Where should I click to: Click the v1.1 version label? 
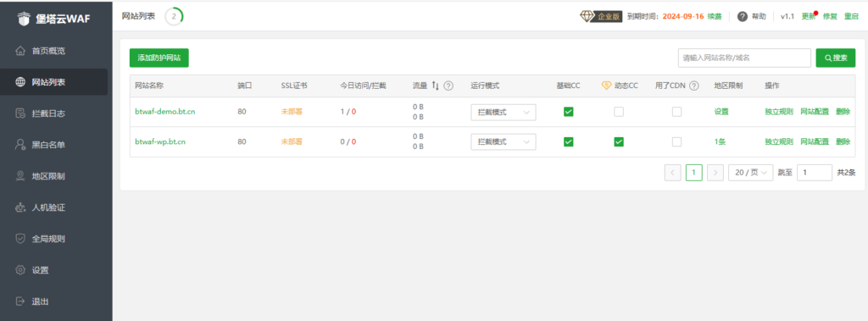787,17
